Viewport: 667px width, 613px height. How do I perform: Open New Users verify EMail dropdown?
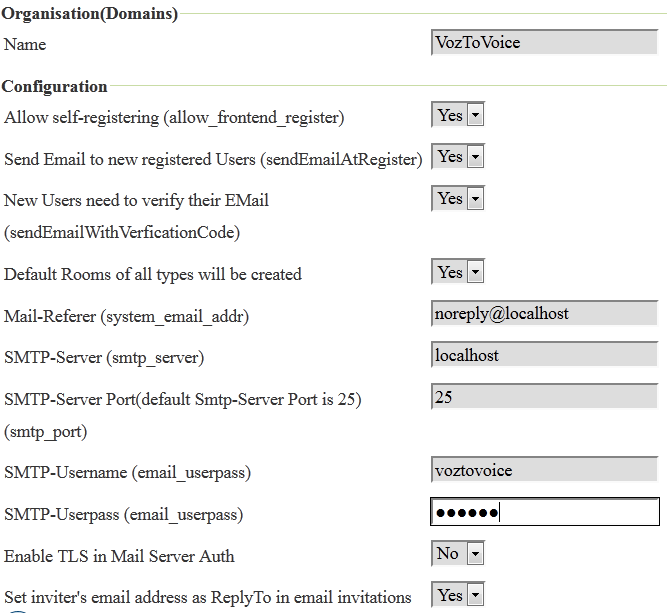point(458,199)
